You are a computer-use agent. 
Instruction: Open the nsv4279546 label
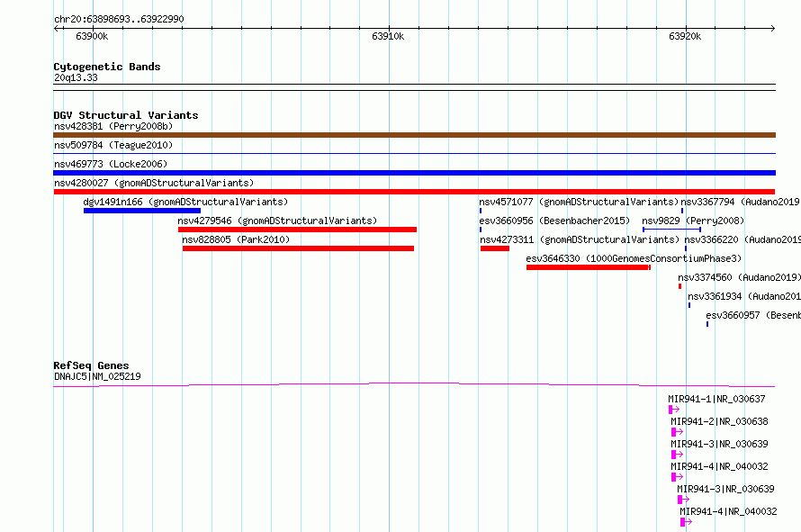coord(277,221)
